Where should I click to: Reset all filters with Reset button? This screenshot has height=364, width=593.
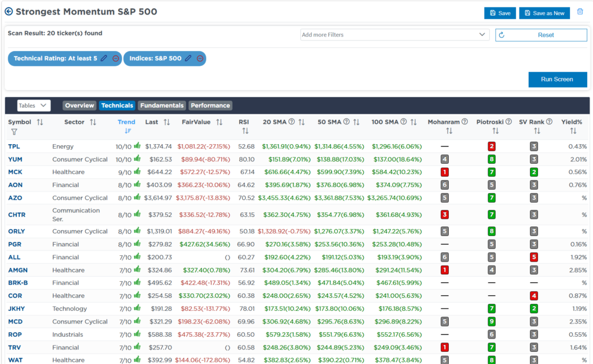(541, 35)
